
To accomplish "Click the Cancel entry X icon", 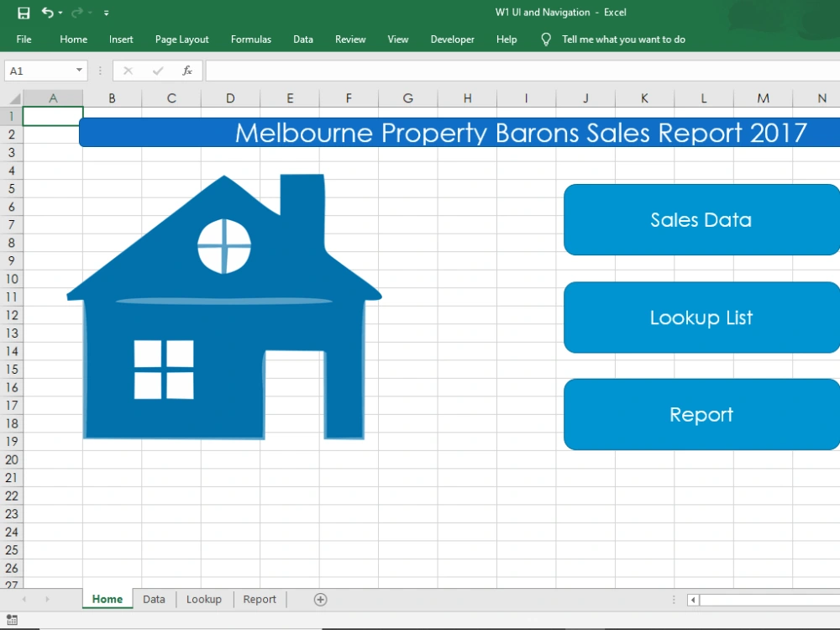I will (128, 71).
